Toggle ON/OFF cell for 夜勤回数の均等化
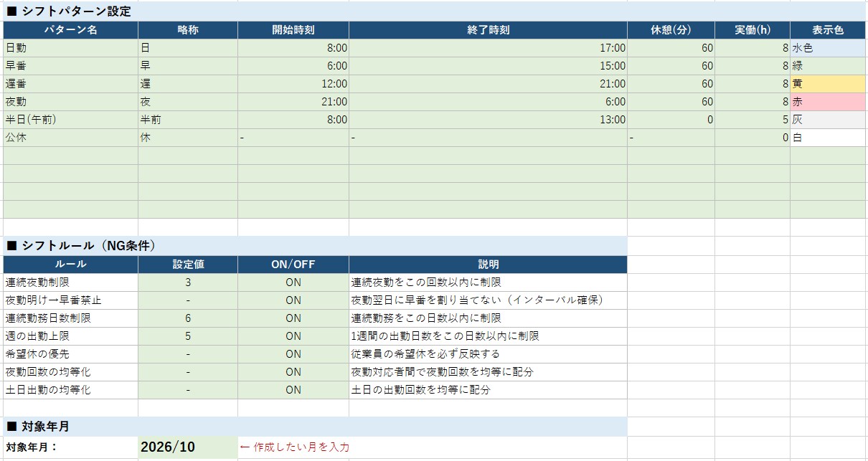This screenshot has width=868, height=461. [293, 372]
